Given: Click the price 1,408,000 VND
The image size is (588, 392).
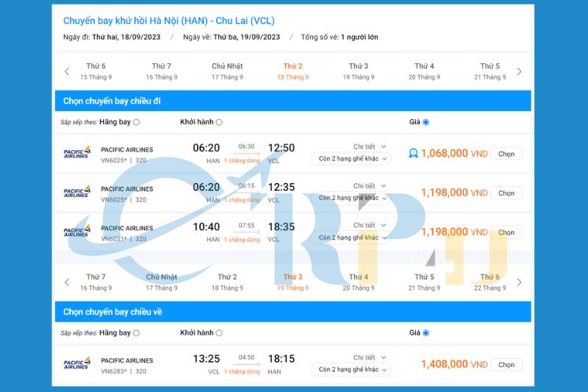Looking at the screenshot, I should pos(454,364).
